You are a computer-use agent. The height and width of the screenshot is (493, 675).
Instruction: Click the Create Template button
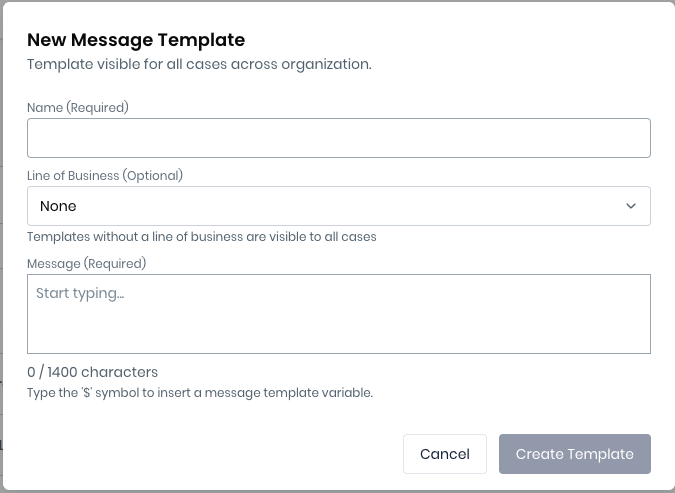tap(574, 454)
